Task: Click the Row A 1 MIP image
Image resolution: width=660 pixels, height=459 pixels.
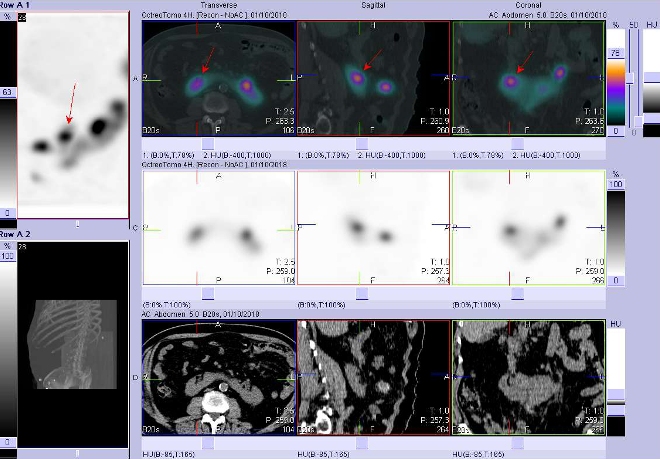Action: point(74,115)
